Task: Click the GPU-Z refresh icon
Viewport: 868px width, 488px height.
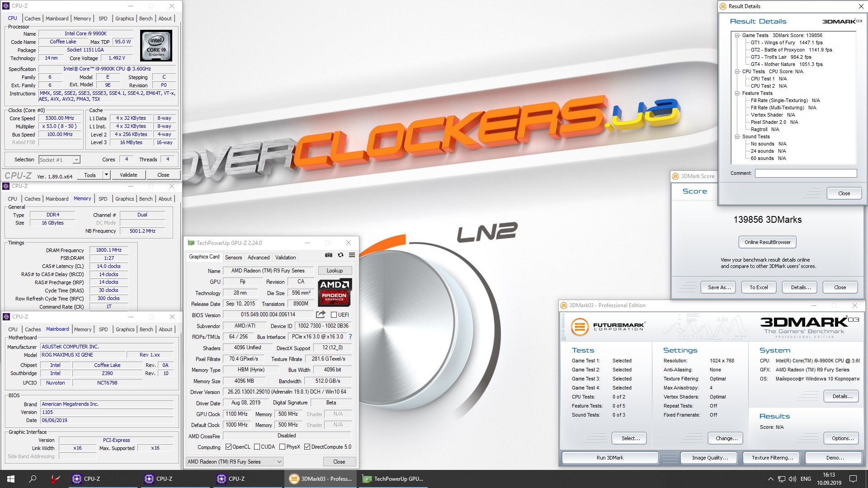Action: [x=340, y=255]
